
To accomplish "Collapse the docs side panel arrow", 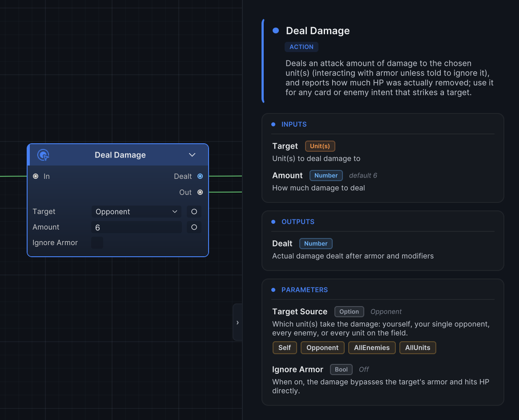I will tap(237, 322).
